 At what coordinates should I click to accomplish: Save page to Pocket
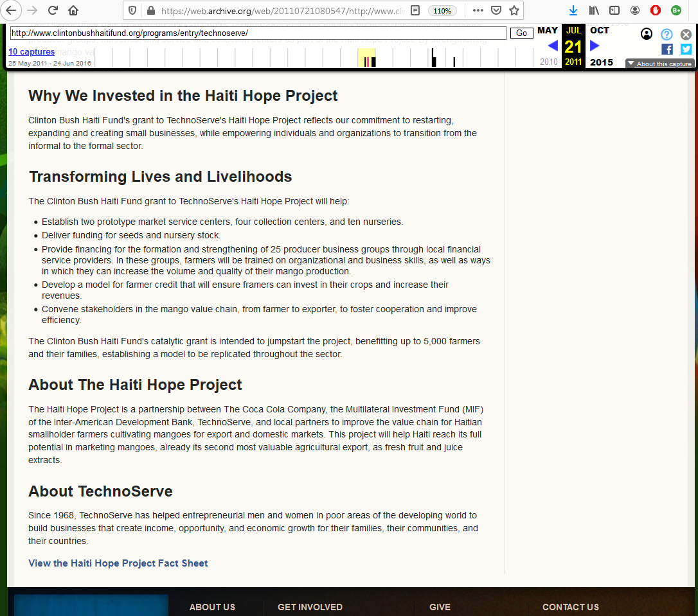pos(496,11)
